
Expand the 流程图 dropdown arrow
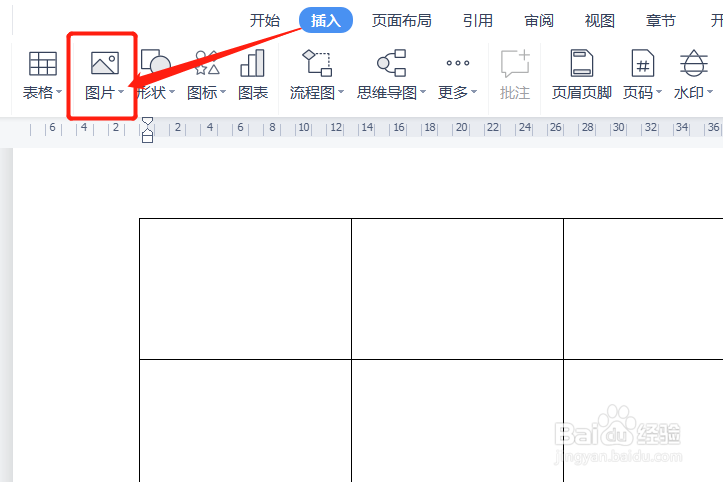click(341, 92)
